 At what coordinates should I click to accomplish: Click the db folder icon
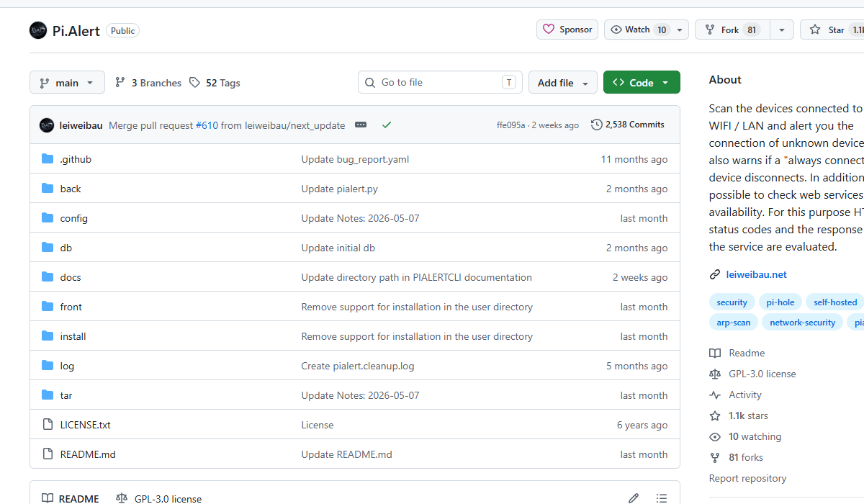pos(48,248)
